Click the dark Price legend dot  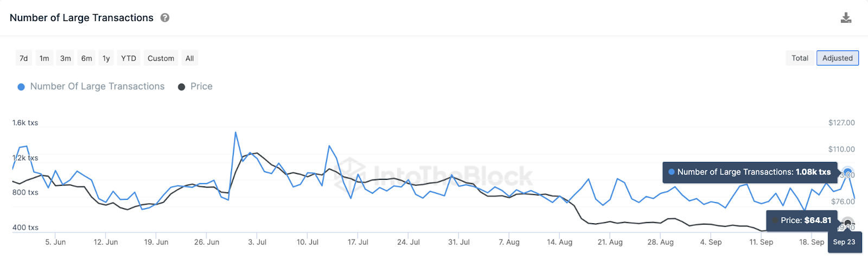pyautogui.click(x=182, y=87)
